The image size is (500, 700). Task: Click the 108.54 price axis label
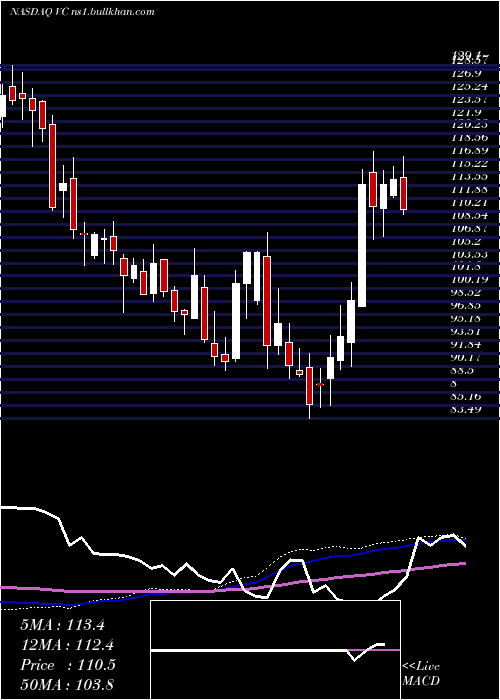469,216
